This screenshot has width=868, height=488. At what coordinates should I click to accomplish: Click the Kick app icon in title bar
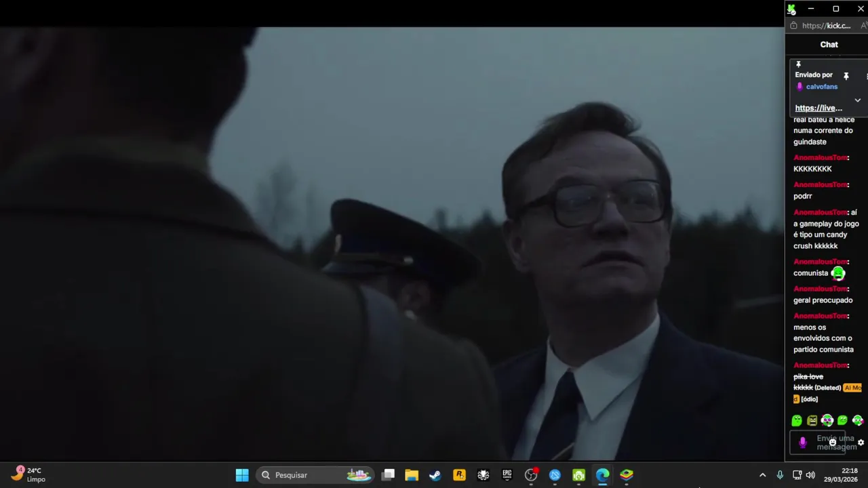(x=791, y=9)
